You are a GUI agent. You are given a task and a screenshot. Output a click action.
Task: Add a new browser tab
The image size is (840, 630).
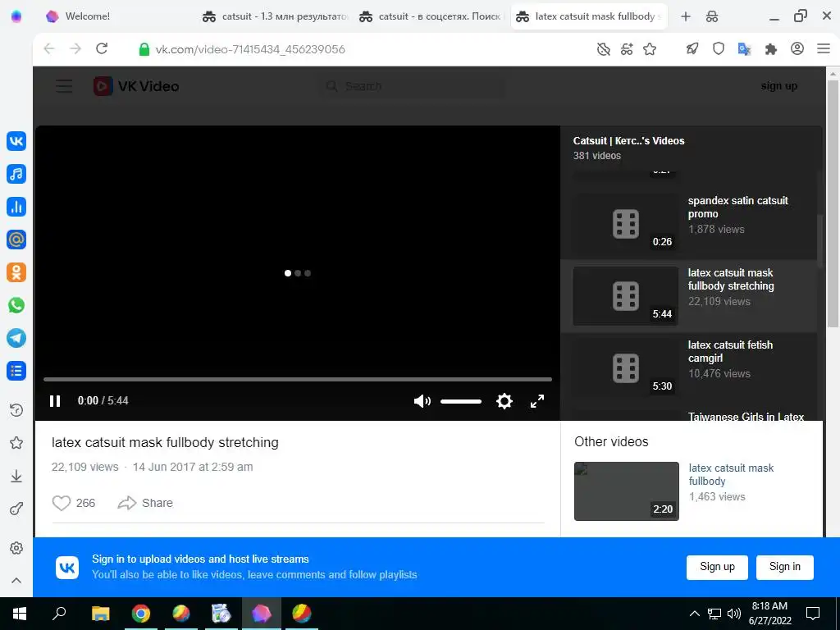point(686,16)
